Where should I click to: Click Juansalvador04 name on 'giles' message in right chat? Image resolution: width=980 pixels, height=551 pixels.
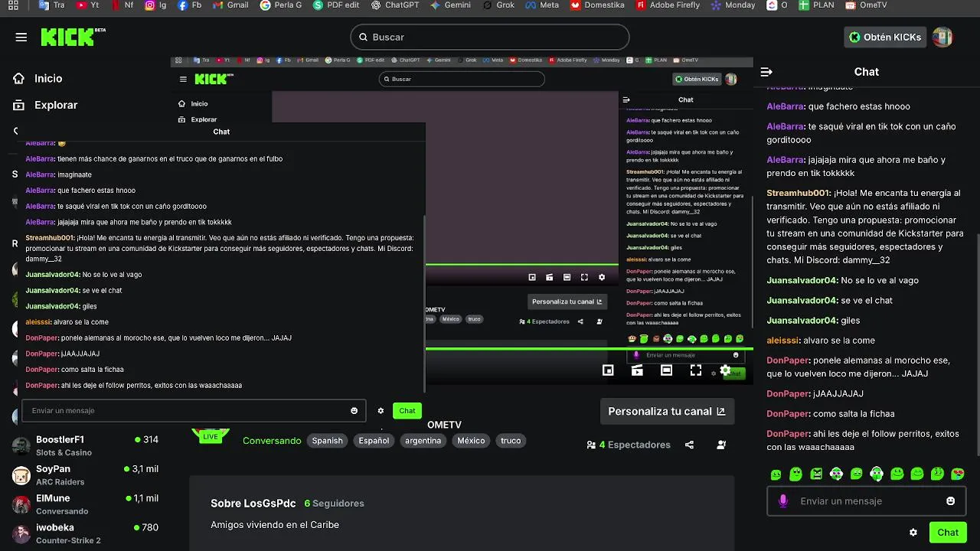point(802,321)
